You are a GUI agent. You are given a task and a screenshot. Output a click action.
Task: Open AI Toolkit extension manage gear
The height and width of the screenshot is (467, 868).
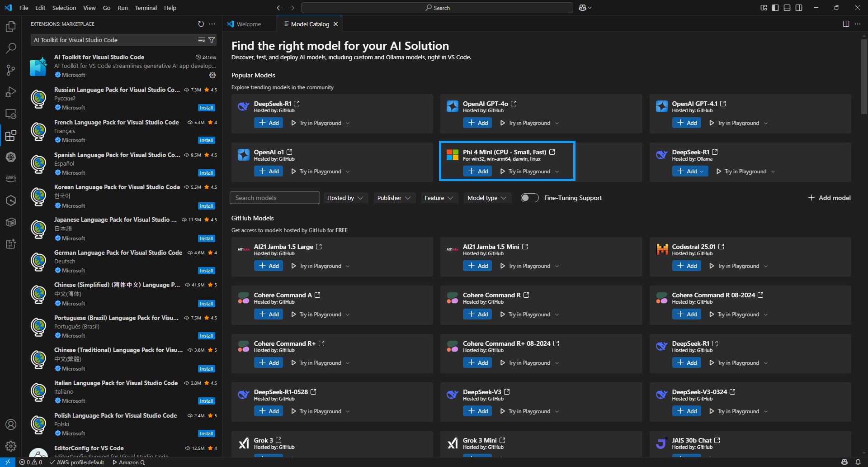click(212, 75)
